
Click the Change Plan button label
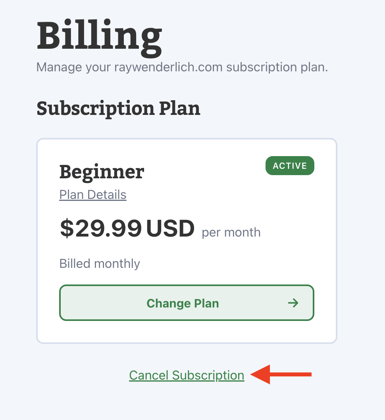pos(183,303)
